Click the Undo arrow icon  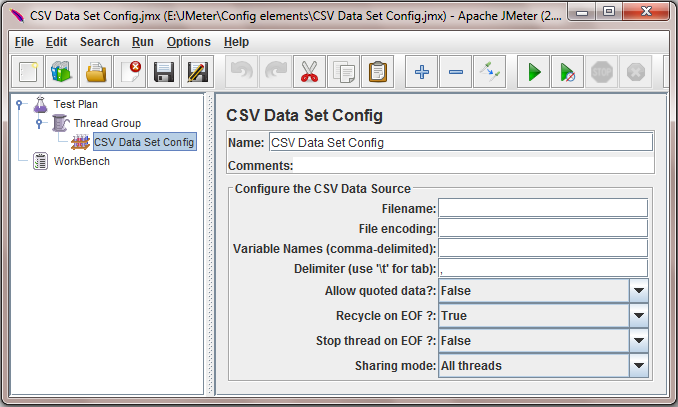click(x=241, y=72)
